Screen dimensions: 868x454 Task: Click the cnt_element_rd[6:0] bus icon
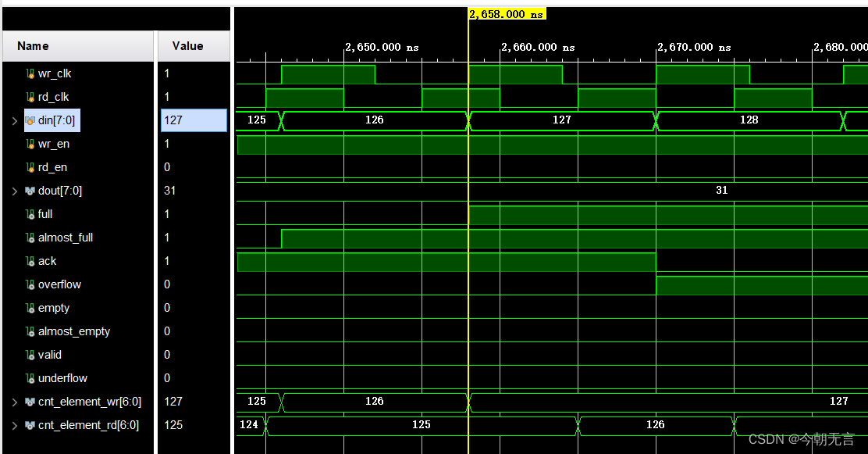pos(30,425)
